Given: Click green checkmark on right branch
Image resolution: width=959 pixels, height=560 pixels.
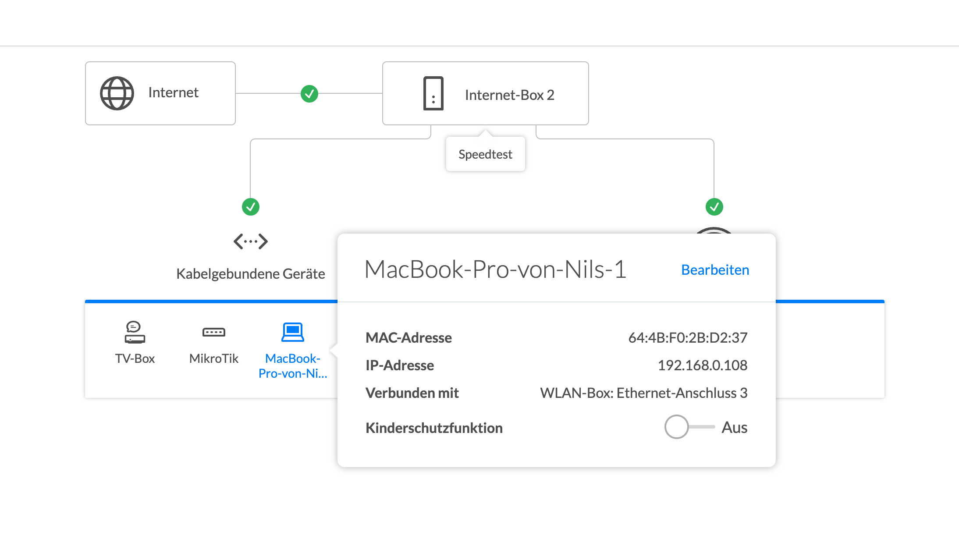Looking at the screenshot, I should point(714,206).
